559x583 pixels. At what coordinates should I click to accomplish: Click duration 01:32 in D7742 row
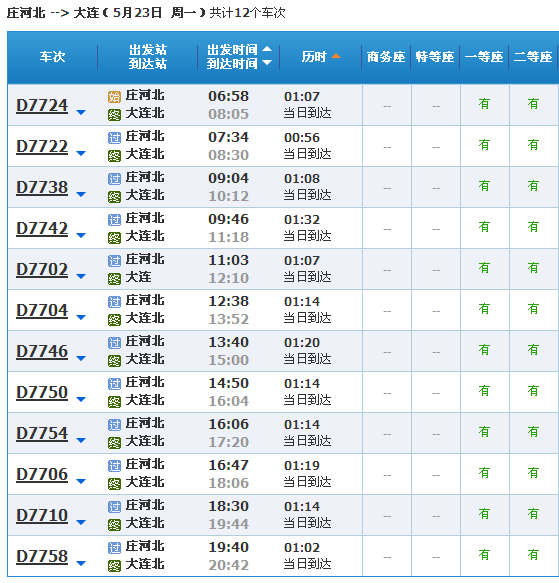coord(302,220)
